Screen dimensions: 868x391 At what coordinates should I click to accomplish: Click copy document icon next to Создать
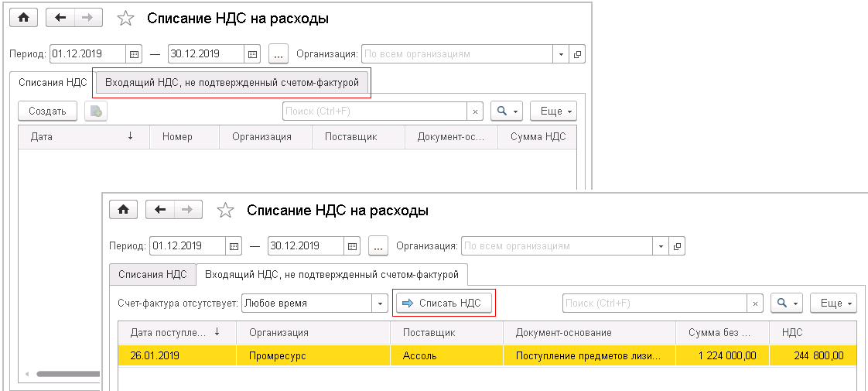[96, 111]
